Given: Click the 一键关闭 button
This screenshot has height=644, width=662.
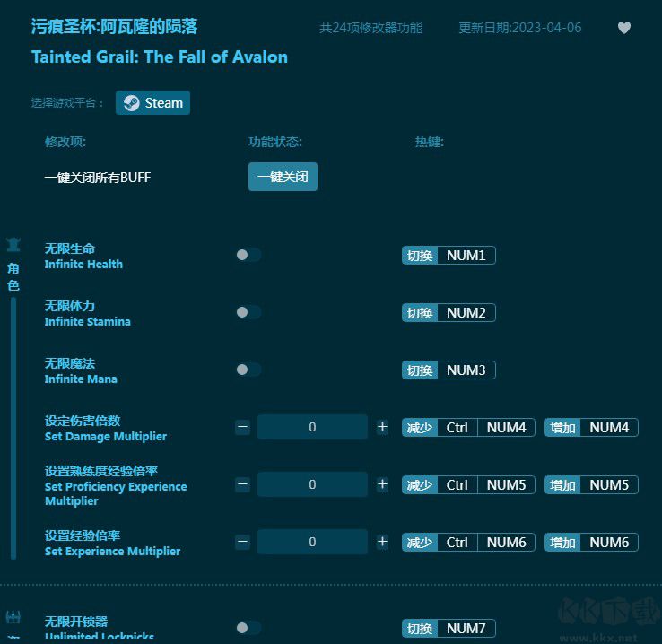Looking at the screenshot, I should click(283, 177).
